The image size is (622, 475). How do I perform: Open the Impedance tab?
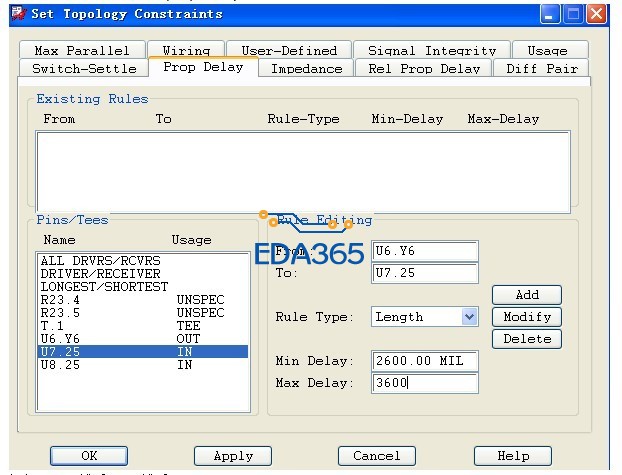pyautogui.click(x=306, y=68)
